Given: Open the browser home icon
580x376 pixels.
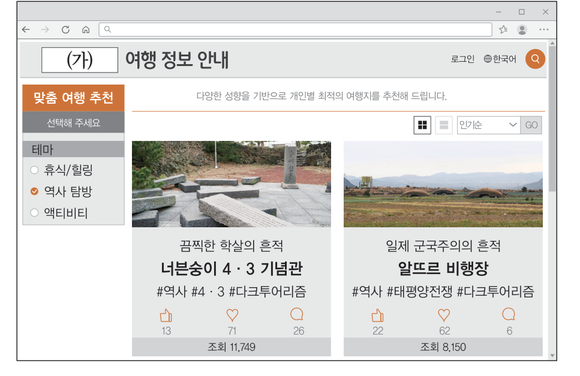Looking at the screenshot, I should (x=86, y=29).
